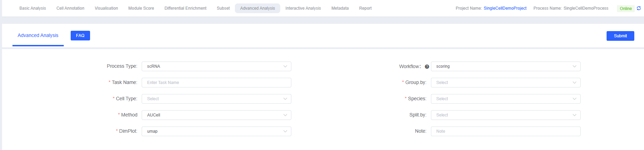
Task: Open the Group.by select dropdown
Action: tap(505, 83)
